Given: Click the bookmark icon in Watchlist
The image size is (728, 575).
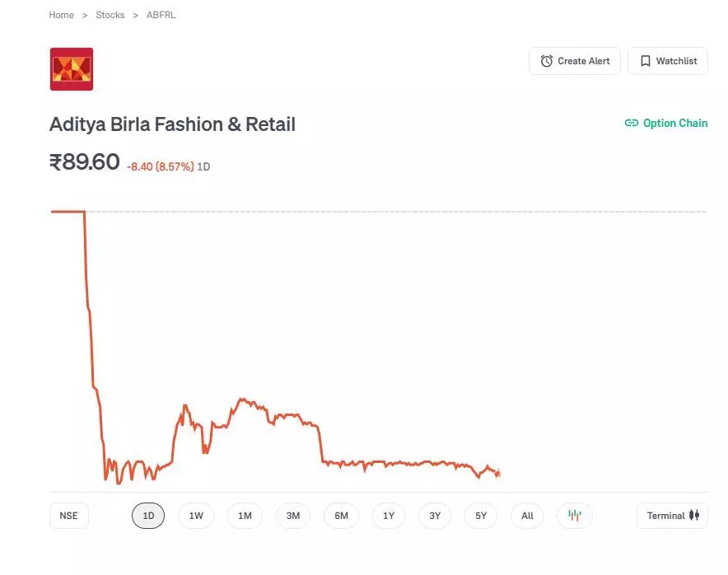Looking at the screenshot, I should click(646, 61).
